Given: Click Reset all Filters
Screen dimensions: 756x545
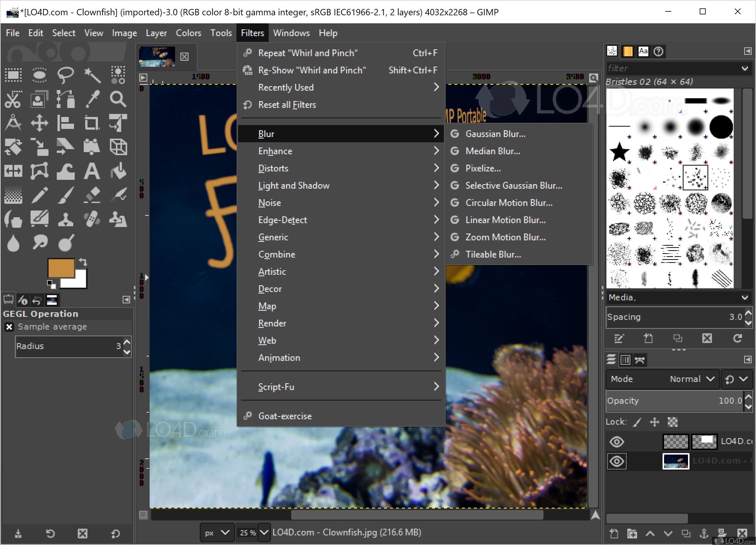Looking at the screenshot, I should pos(287,105).
